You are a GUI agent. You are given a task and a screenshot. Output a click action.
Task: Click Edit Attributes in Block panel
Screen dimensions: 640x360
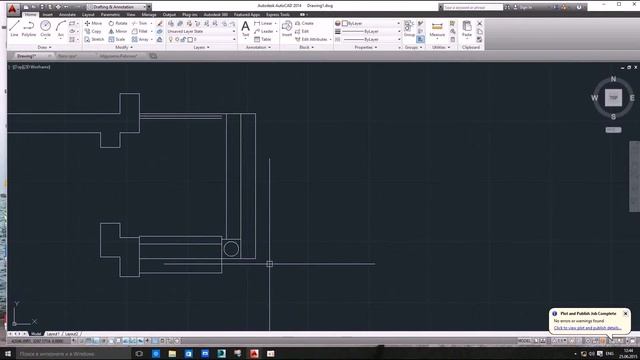click(x=311, y=40)
